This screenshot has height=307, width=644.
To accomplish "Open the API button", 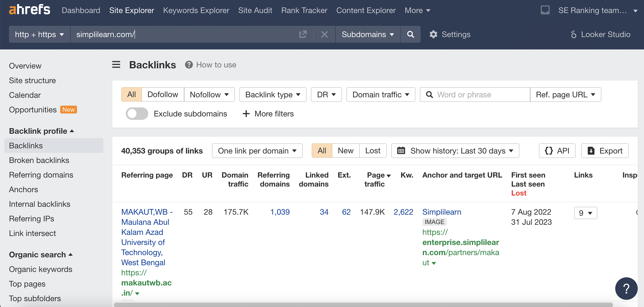I will tap(557, 151).
